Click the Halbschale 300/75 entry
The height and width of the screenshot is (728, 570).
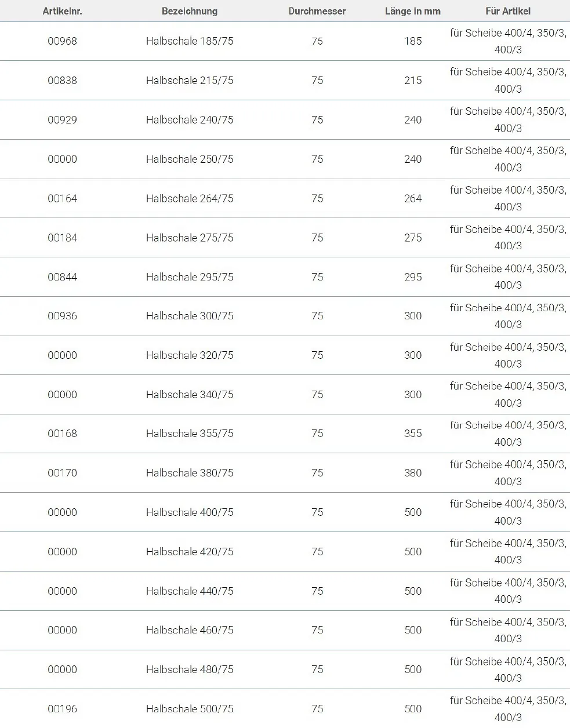click(190, 316)
